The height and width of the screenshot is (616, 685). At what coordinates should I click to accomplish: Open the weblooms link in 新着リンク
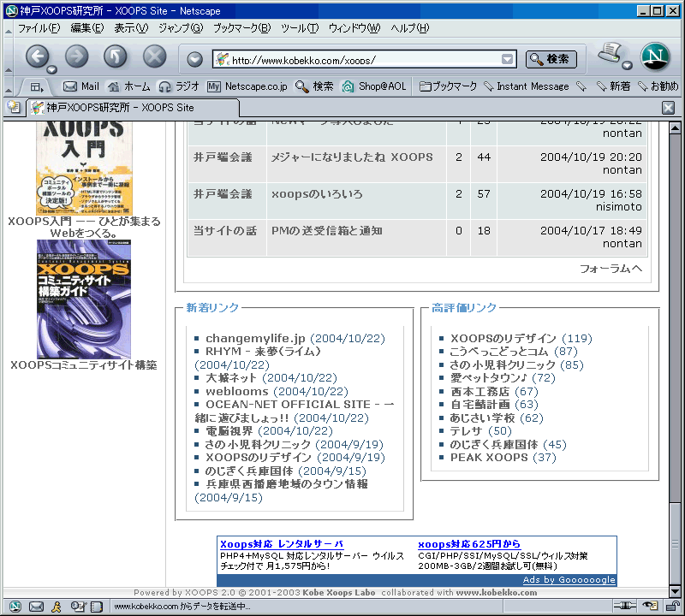coord(237,391)
